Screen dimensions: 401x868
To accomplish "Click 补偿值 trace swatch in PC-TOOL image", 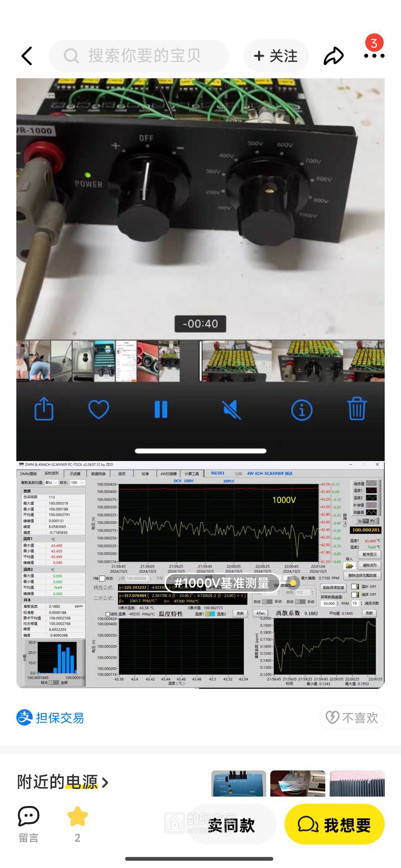I will tap(371, 505).
